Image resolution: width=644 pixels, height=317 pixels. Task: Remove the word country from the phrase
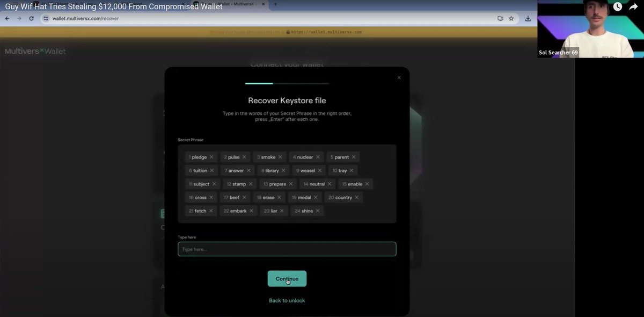coord(357,197)
